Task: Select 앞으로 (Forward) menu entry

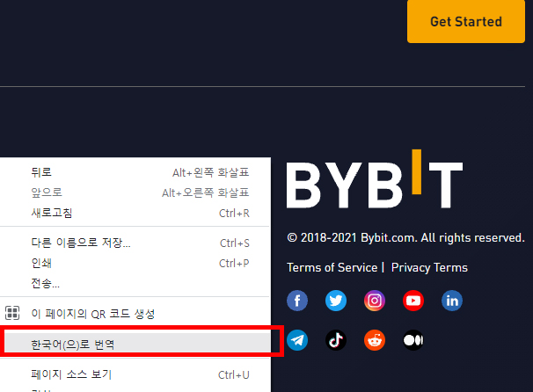Action: pyautogui.click(x=135, y=192)
